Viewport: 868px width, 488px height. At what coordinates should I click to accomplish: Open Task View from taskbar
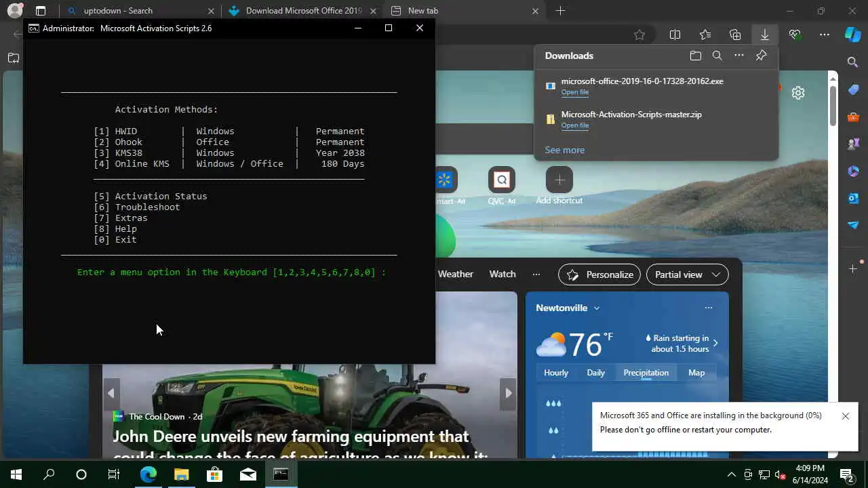[114, 474]
